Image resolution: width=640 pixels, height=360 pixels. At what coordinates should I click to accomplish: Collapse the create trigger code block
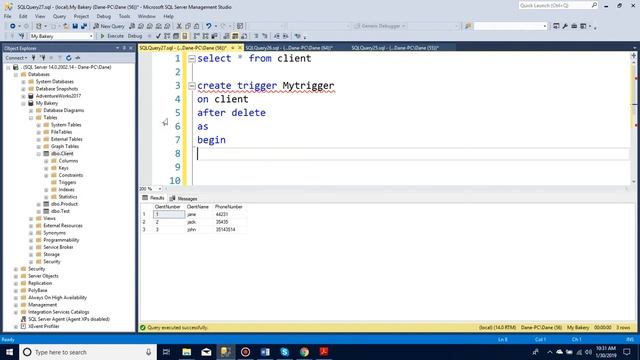coord(192,86)
